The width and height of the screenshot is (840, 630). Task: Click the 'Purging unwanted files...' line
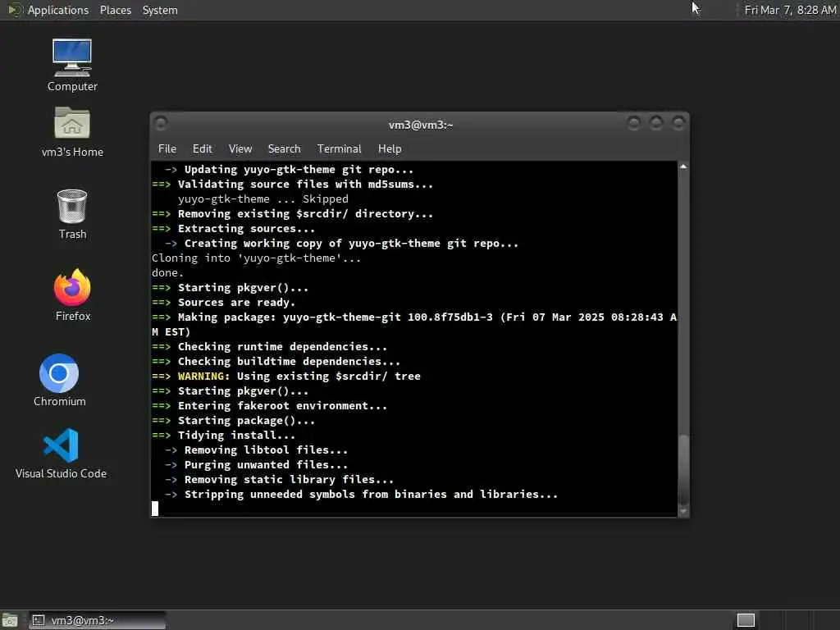(x=266, y=464)
